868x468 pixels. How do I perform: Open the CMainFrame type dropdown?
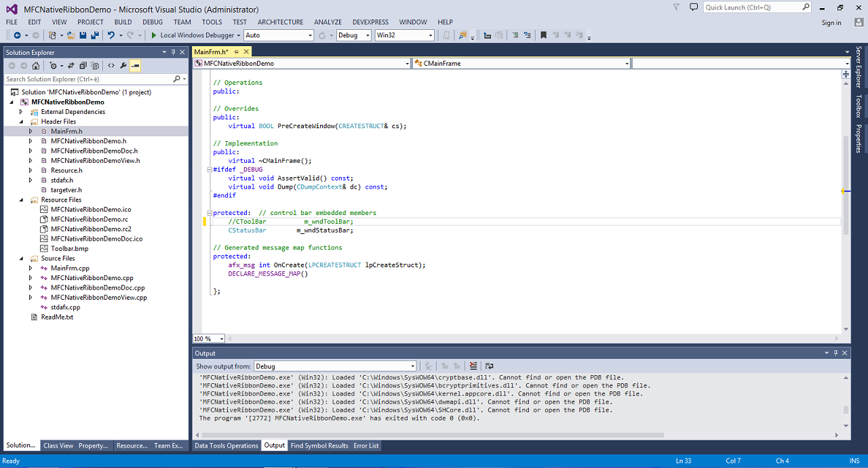click(521, 63)
